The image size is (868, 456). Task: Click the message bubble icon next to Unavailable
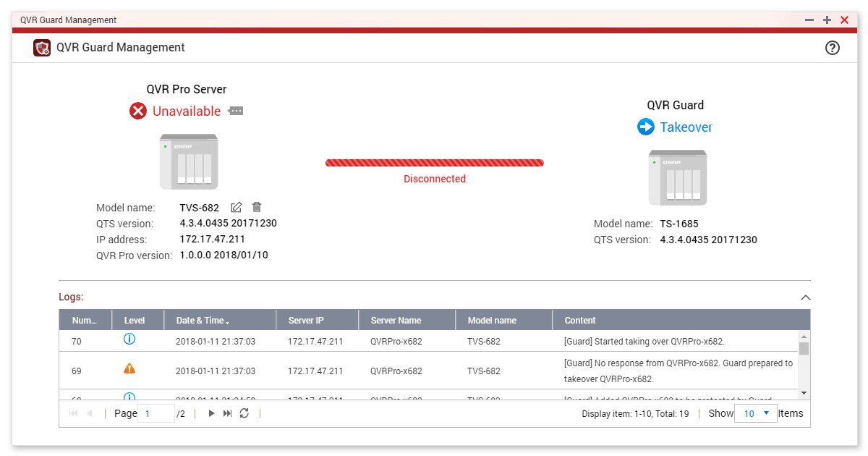pyautogui.click(x=236, y=111)
